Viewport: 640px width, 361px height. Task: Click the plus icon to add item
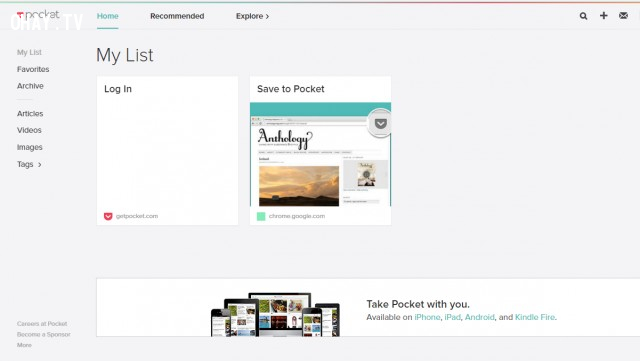(x=604, y=16)
